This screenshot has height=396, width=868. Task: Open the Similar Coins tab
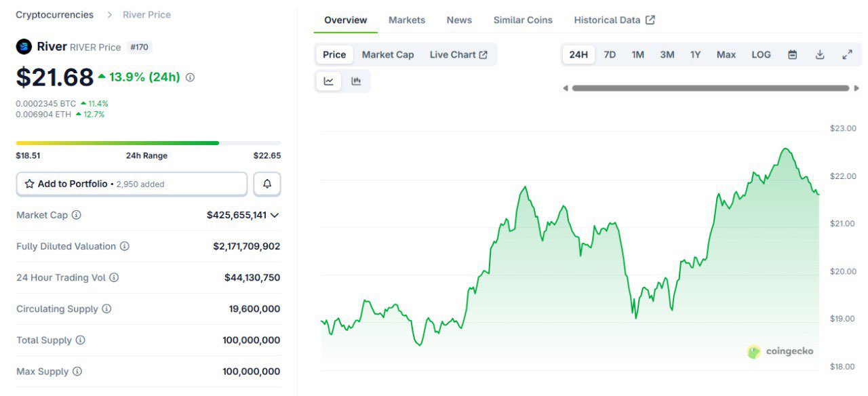(523, 20)
